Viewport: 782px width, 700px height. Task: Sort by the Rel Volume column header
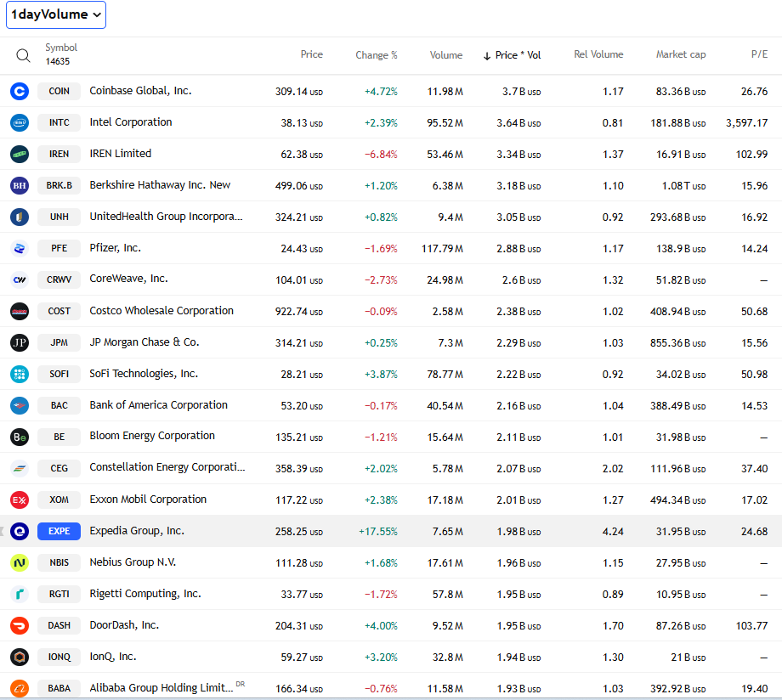coord(598,54)
